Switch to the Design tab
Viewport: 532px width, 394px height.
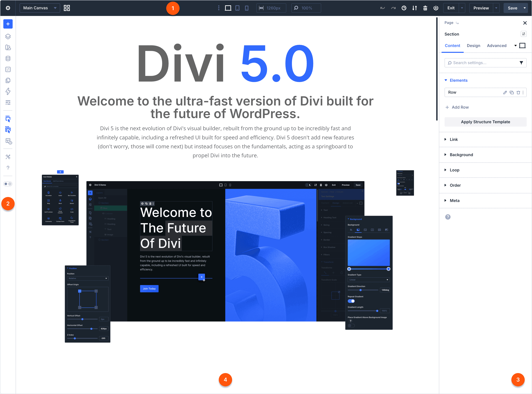point(473,46)
